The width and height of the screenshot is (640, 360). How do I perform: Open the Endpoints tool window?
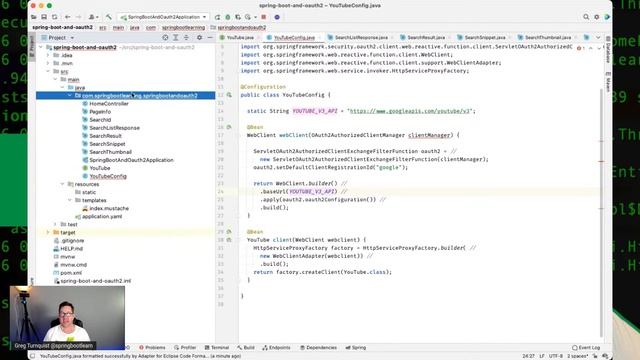point(276,348)
